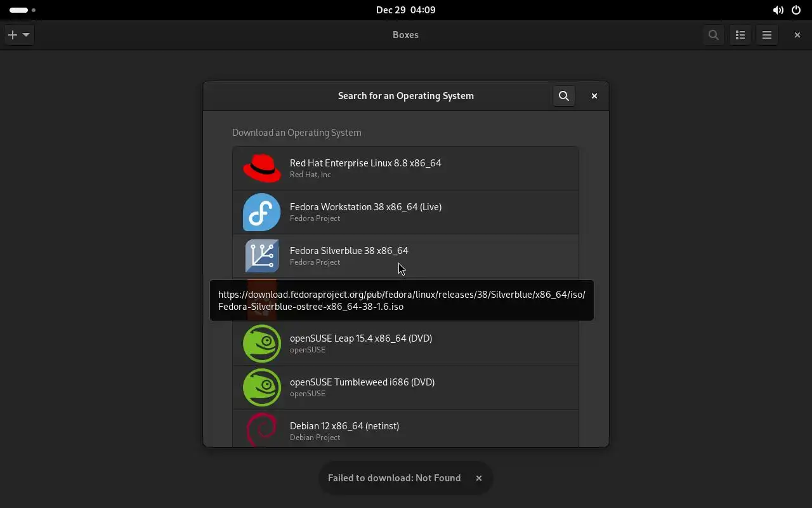The height and width of the screenshot is (508, 812).
Task: Select Red Hat Enterprise Linux 8.8 x86_64
Action: (x=405, y=168)
